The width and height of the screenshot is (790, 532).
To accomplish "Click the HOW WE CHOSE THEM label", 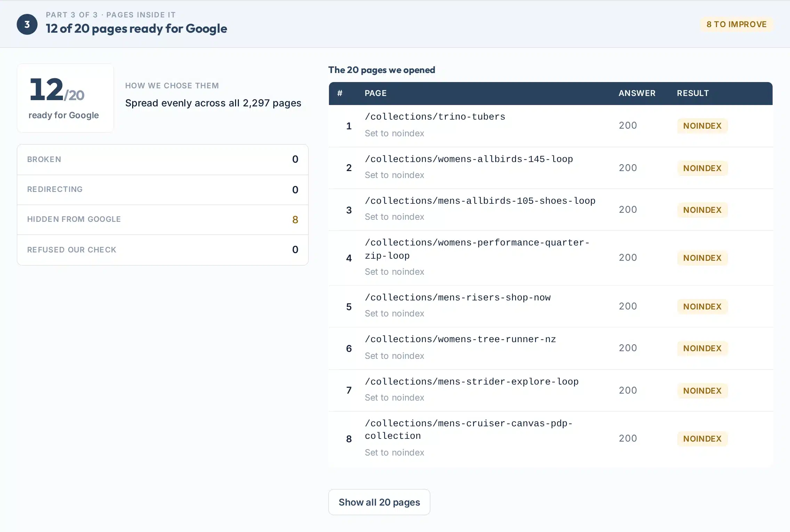I will 172,86.
